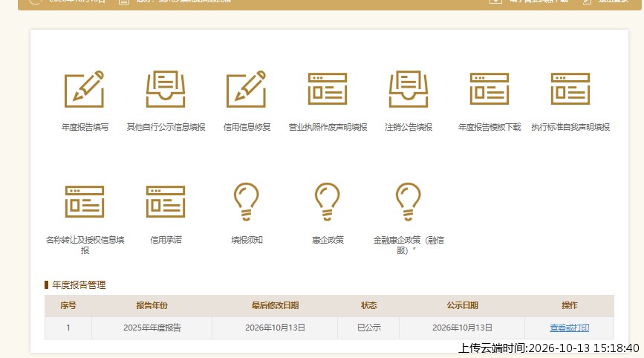Select the 公示日期 value 2026年10月13日 cell

[462, 328]
